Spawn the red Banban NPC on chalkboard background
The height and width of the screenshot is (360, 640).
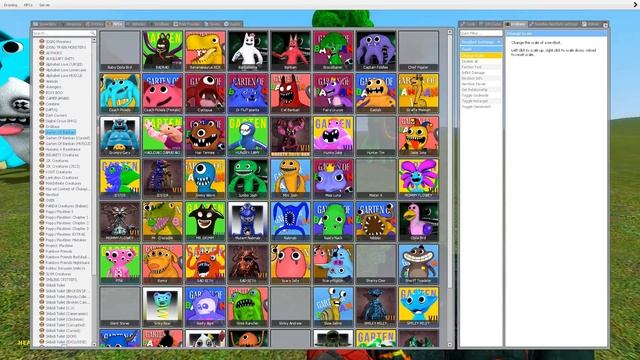coord(290,51)
